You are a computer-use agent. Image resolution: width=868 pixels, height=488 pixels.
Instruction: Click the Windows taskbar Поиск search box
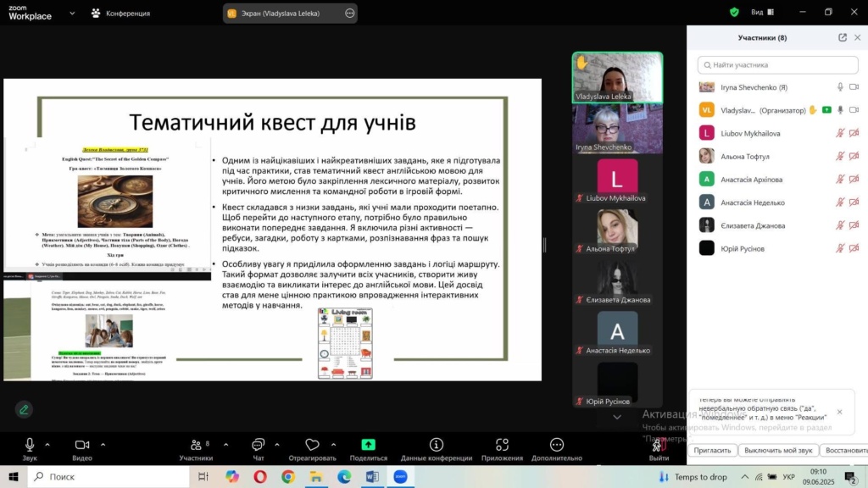click(x=108, y=476)
